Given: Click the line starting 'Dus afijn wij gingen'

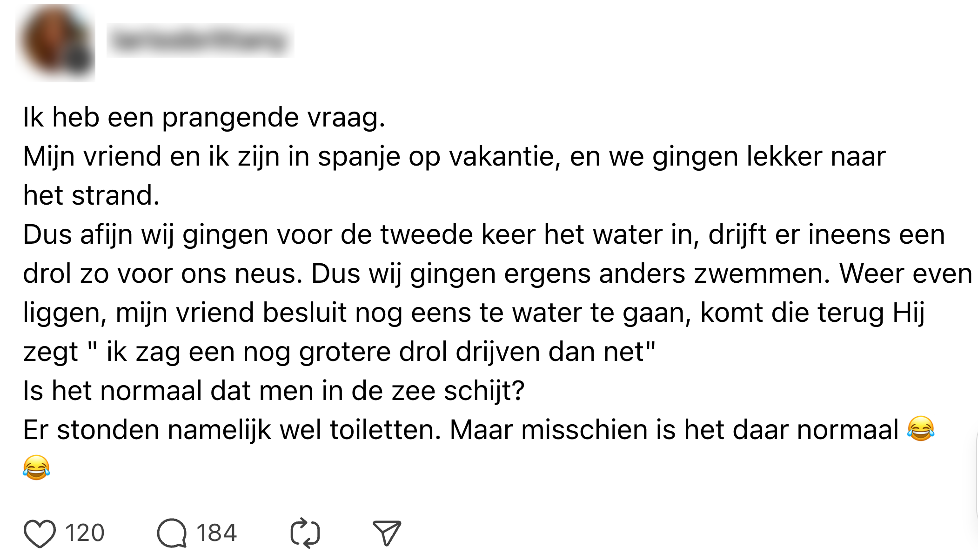Looking at the screenshot, I should pos(484,234).
